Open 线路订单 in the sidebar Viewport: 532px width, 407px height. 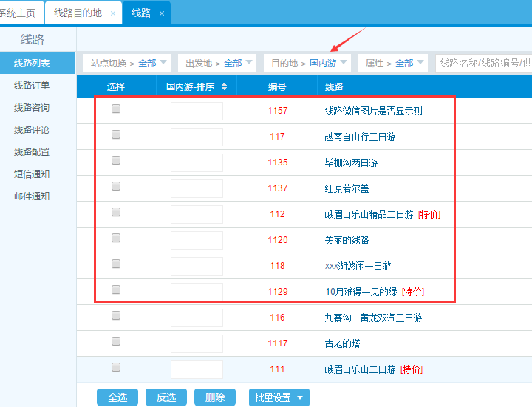coord(32,86)
